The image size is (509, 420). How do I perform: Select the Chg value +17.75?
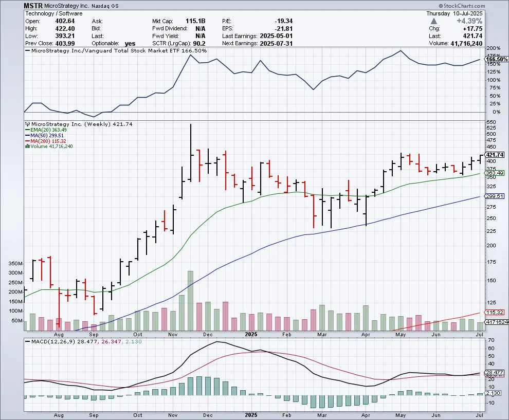tap(473, 29)
